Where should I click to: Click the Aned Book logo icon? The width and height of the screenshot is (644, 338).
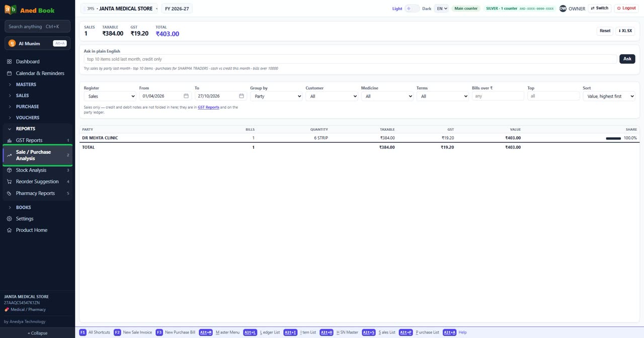(x=10, y=10)
